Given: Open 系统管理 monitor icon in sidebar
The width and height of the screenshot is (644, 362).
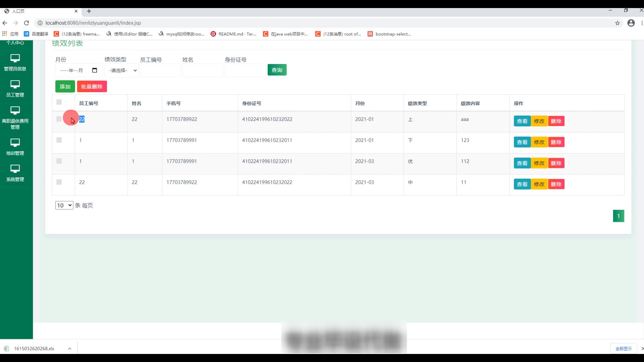Looking at the screenshot, I should [x=15, y=169].
